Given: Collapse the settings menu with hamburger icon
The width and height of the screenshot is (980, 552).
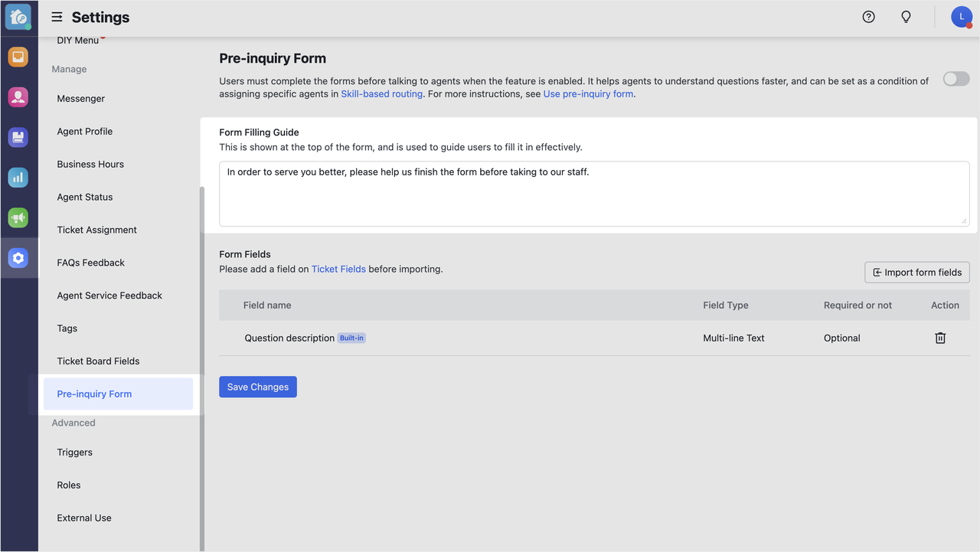Looking at the screenshot, I should tap(57, 17).
